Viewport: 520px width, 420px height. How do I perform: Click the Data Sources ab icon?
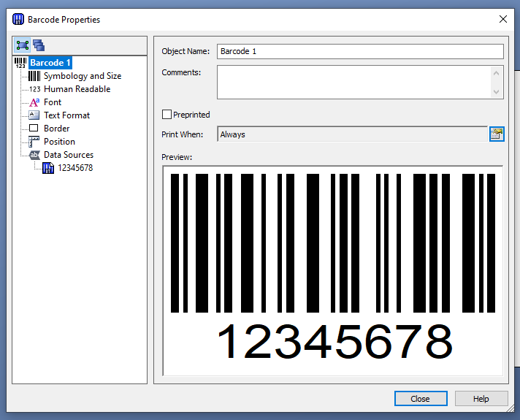point(34,155)
